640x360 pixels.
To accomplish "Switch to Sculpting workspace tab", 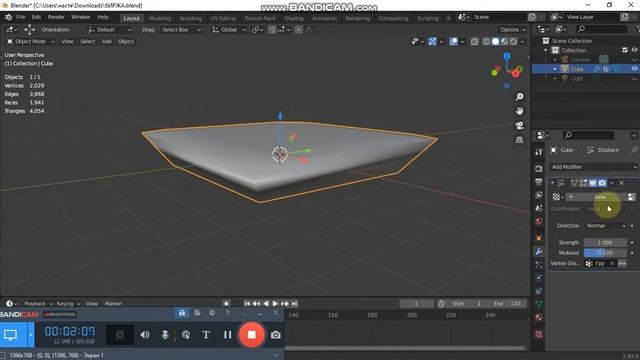I will [x=191, y=18].
